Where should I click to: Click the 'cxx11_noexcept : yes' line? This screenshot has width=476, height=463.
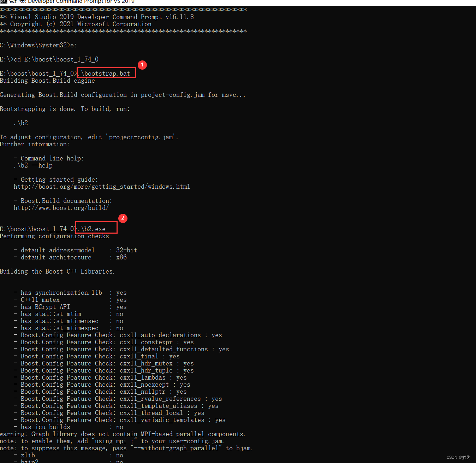point(102,385)
